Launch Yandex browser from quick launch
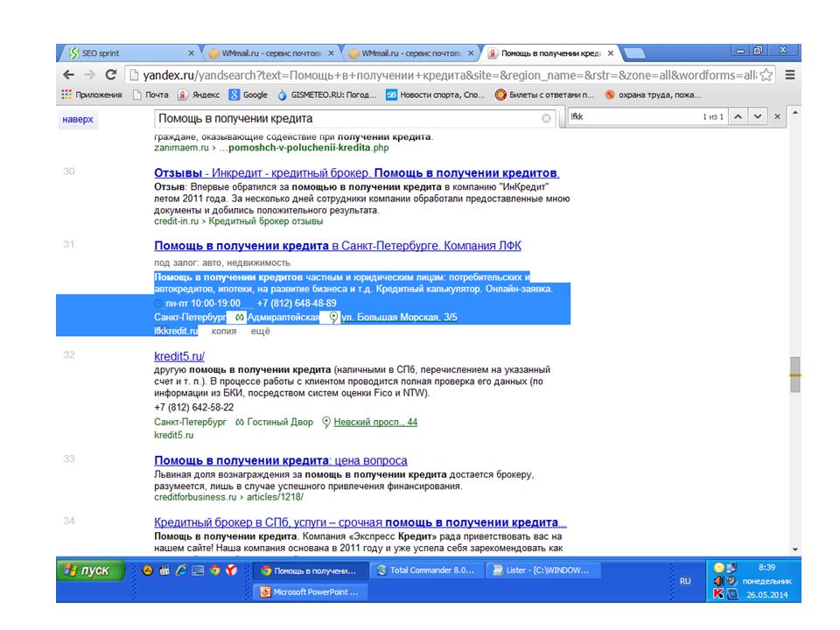The image size is (840, 630). pos(231,570)
